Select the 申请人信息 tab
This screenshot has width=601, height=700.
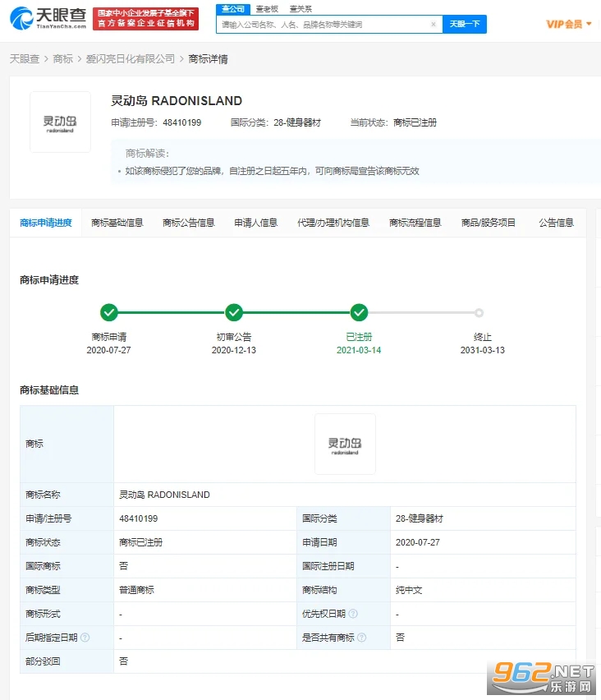pos(256,223)
